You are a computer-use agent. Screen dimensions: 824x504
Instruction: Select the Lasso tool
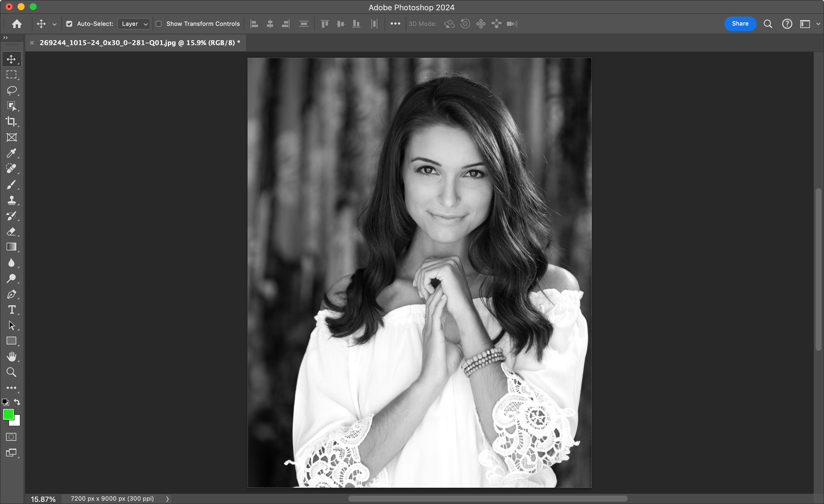(11, 90)
